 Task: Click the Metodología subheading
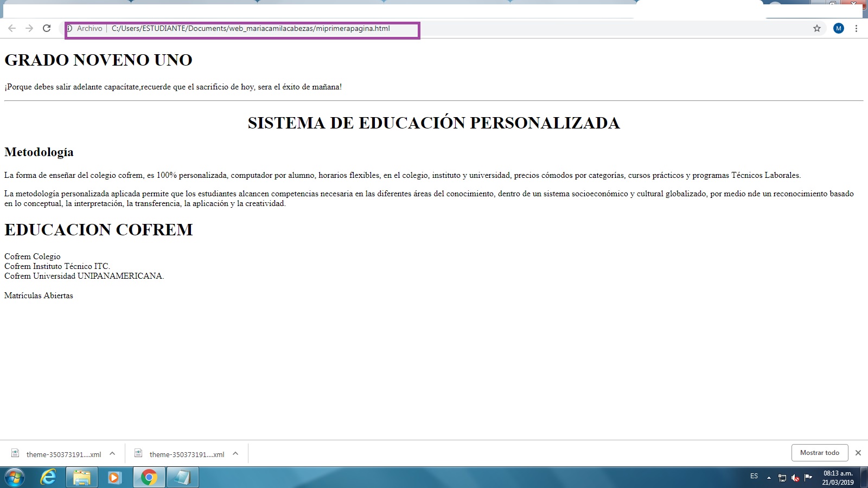pos(39,152)
